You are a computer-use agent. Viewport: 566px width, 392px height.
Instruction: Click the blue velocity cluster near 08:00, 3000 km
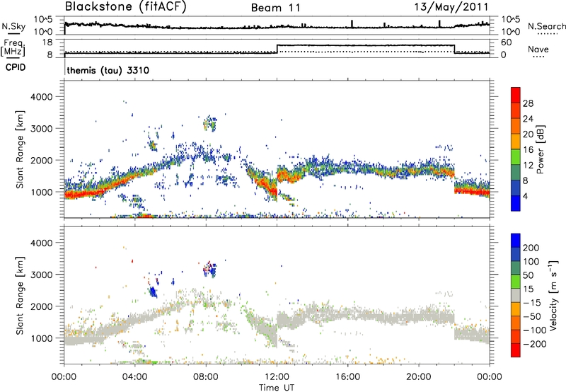coord(210,270)
